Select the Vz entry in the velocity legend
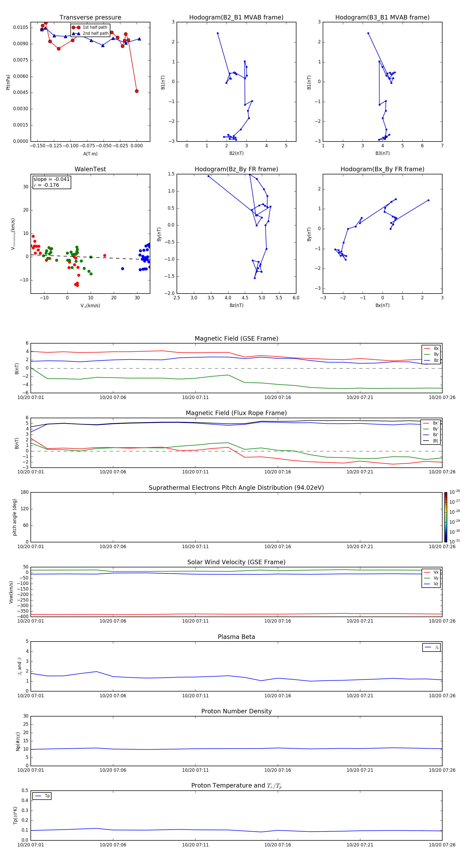473x868 pixels. tap(431, 584)
